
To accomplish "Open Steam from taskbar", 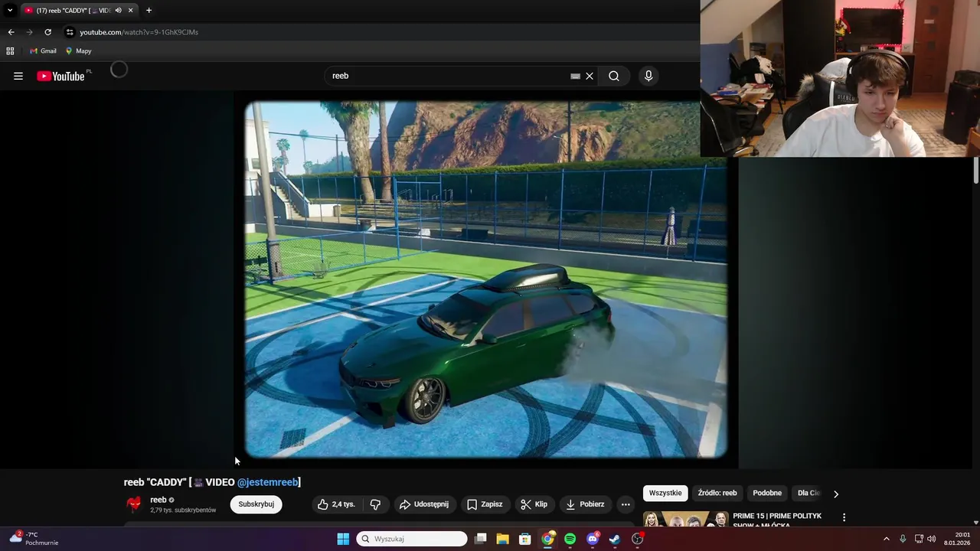I will (615, 539).
